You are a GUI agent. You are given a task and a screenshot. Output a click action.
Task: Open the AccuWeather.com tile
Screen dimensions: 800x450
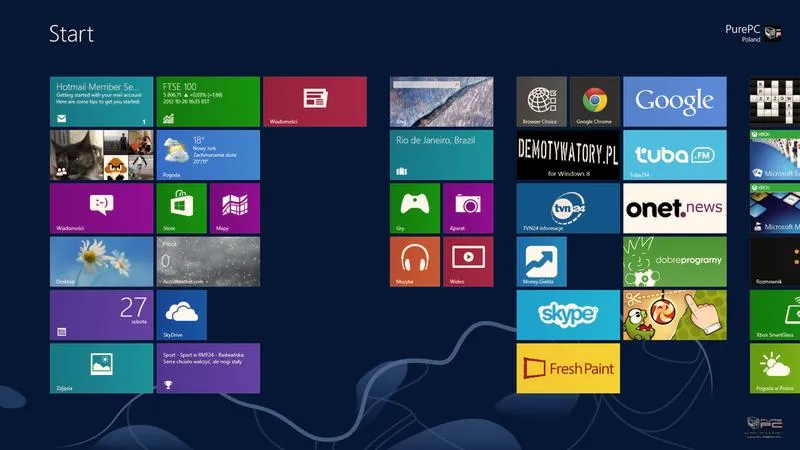(x=208, y=262)
